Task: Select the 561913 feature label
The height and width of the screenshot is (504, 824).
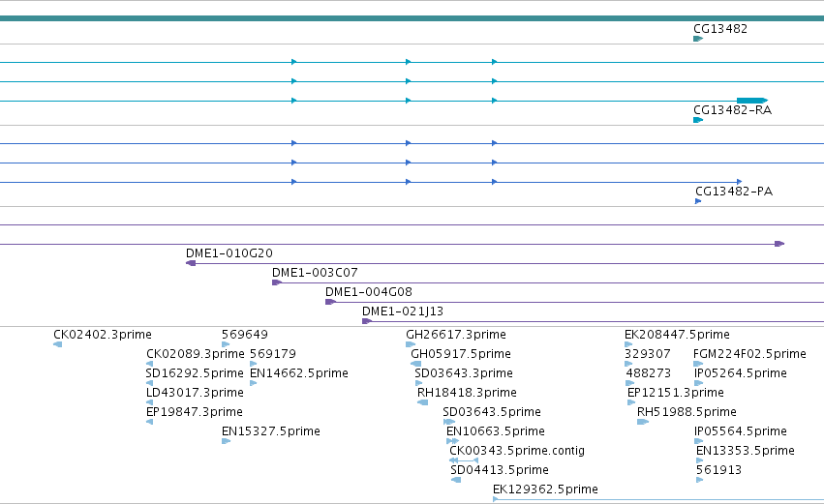Action: pyautogui.click(x=718, y=470)
